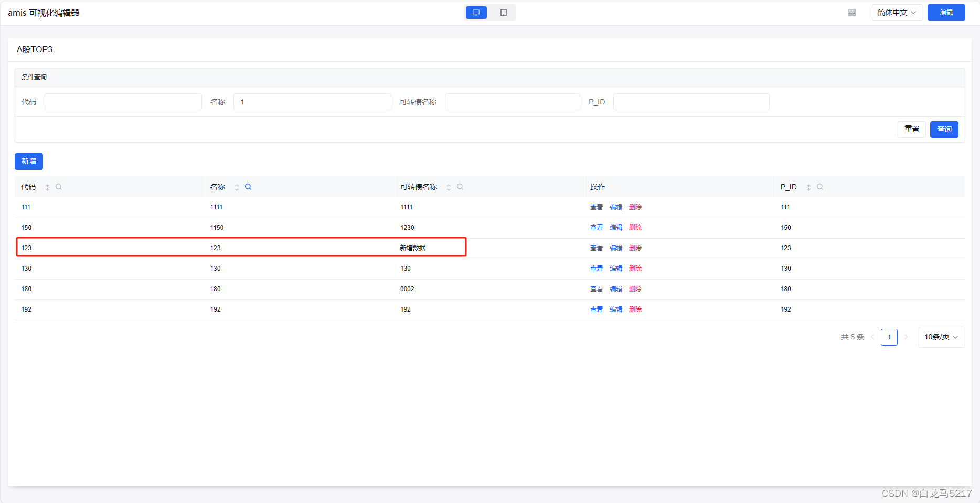
Task: Focus the 名称 filter input containing 1
Action: coord(312,102)
